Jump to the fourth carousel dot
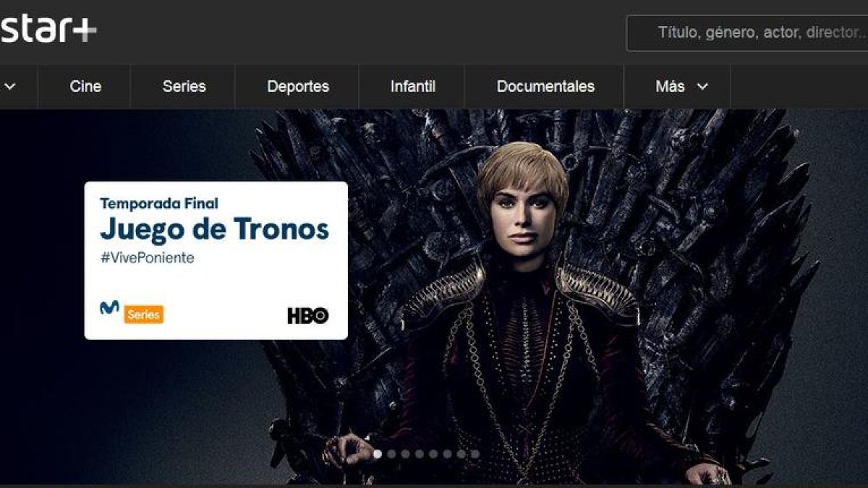Screen dimensions: 868x488 (x=420, y=454)
